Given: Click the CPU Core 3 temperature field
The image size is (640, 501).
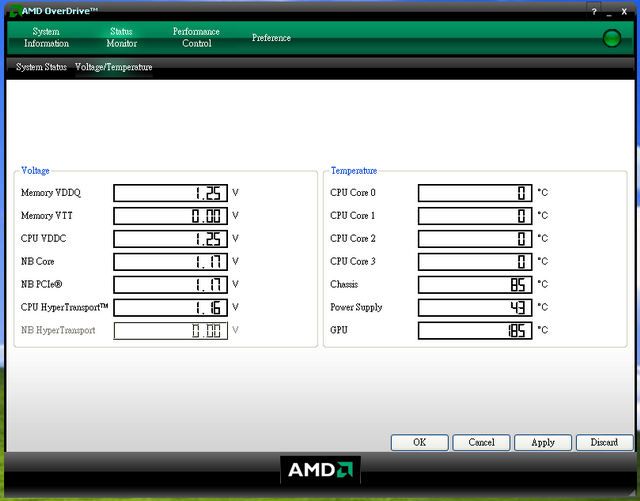Looking at the screenshot, I should click(475, 262).
